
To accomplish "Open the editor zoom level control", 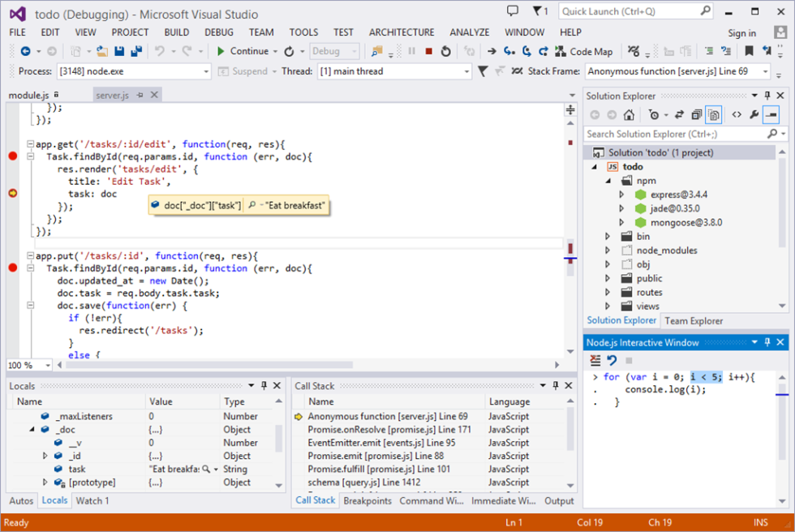I will point(28,365).
